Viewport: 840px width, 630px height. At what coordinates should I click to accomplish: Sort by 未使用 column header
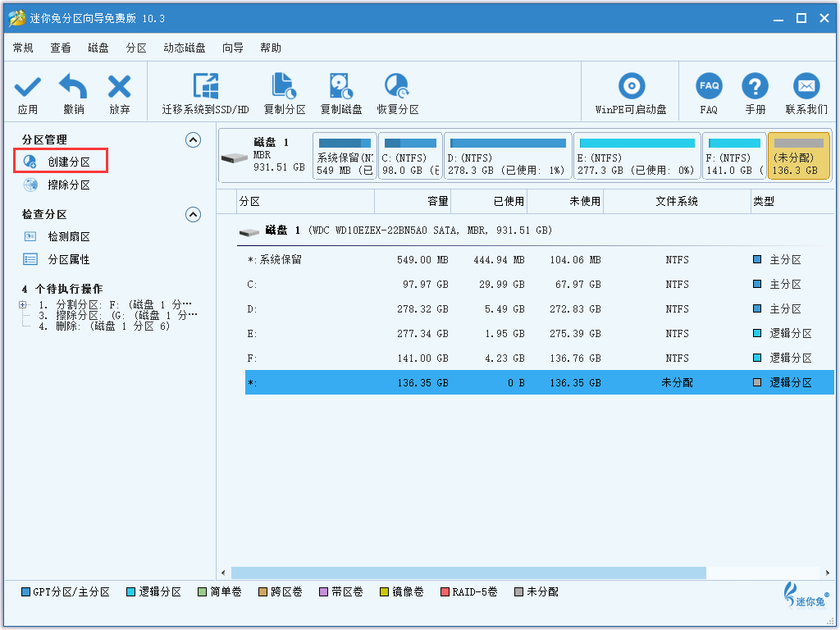coord(565,201)
